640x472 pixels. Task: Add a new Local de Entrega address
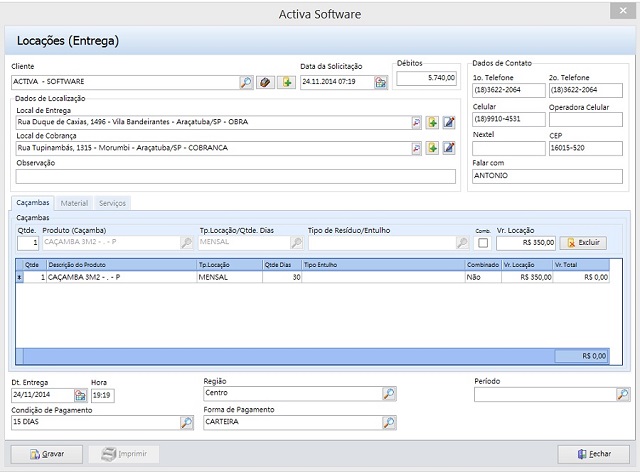coord(433,122)
